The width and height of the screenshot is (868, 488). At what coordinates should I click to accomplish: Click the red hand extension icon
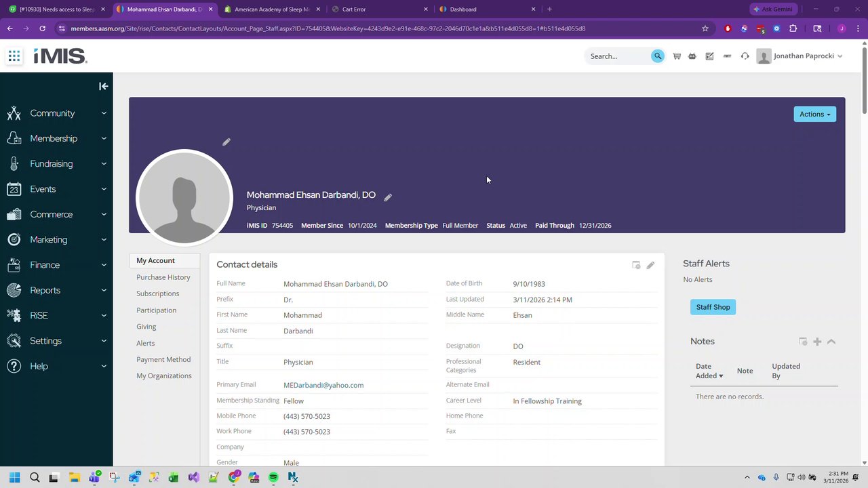click(x=728, y=28)
